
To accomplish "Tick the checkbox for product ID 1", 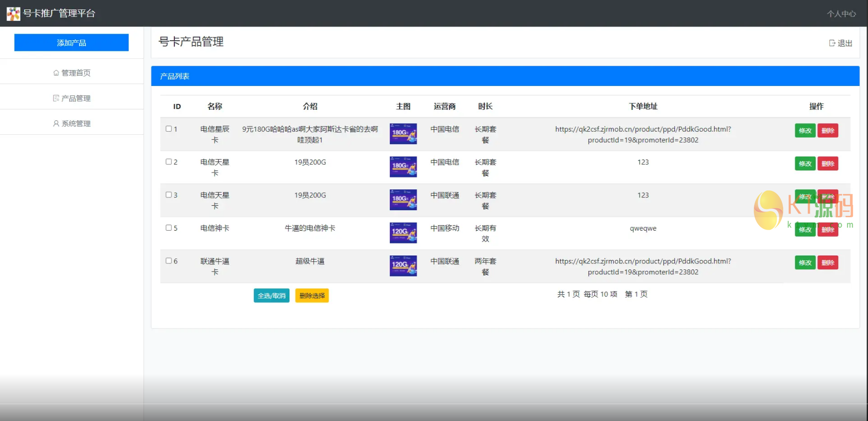I will pos(169,129).
